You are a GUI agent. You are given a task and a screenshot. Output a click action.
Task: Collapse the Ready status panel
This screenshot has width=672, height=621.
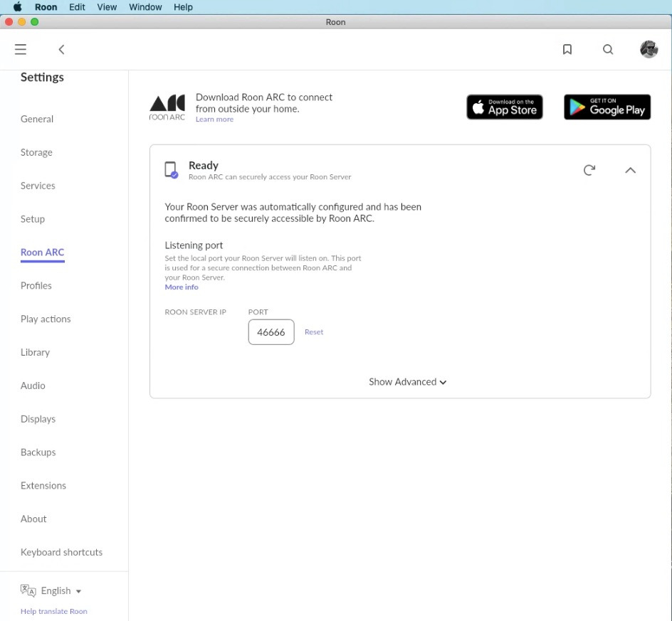(x=630, y=170)
